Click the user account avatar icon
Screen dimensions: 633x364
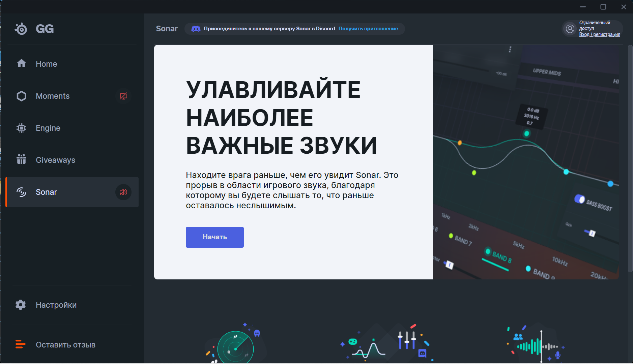[x=570, y=29]
